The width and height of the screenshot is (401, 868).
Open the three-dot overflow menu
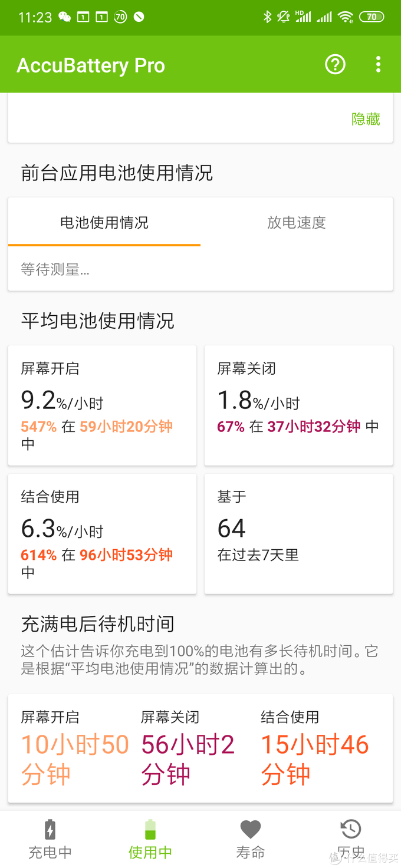(378, 65)
